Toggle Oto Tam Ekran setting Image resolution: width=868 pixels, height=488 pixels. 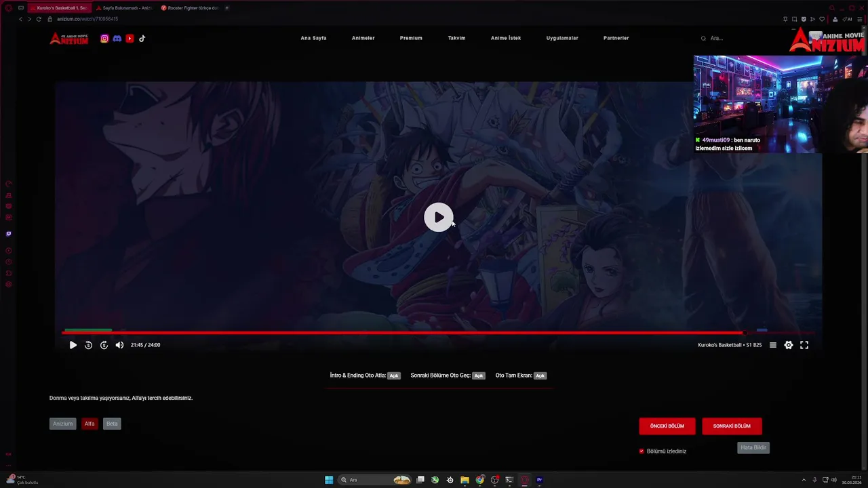pos(540,375)
